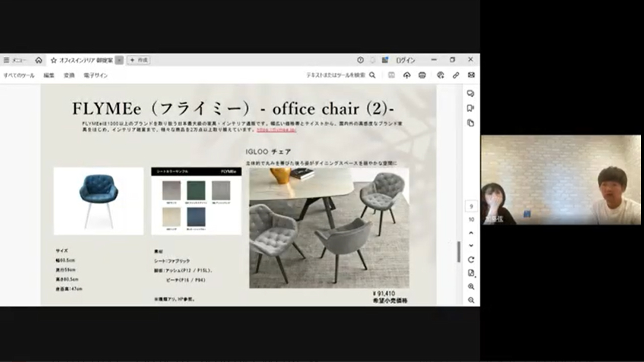
Task: Upload the file to cloud
Action: [x=407, y=75]
